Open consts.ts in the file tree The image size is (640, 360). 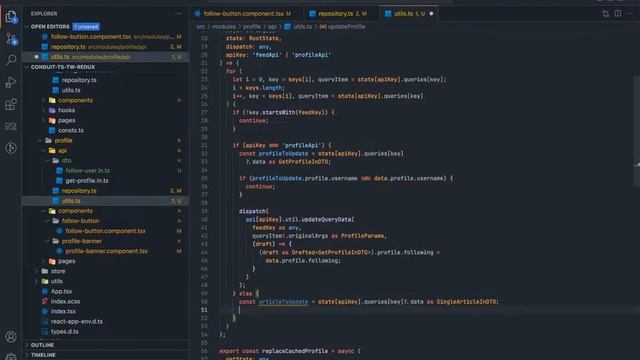[105, 130]
